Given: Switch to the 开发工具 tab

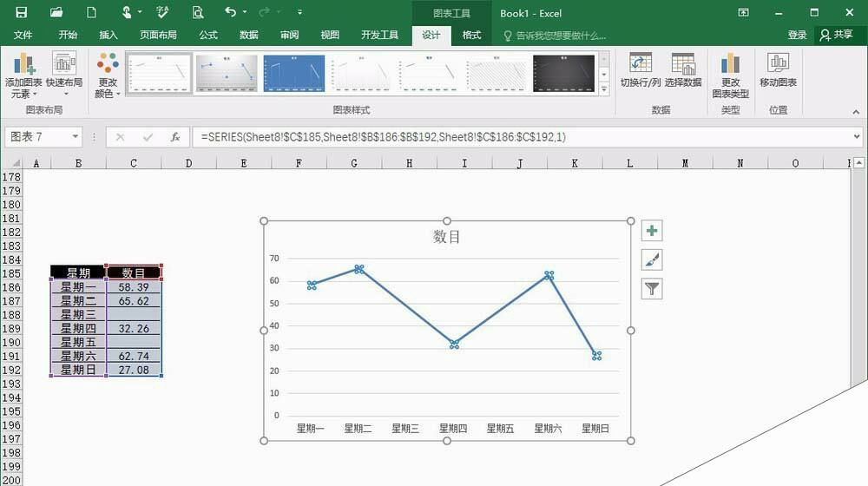Looking at the screenshot, I should [379, 35].
